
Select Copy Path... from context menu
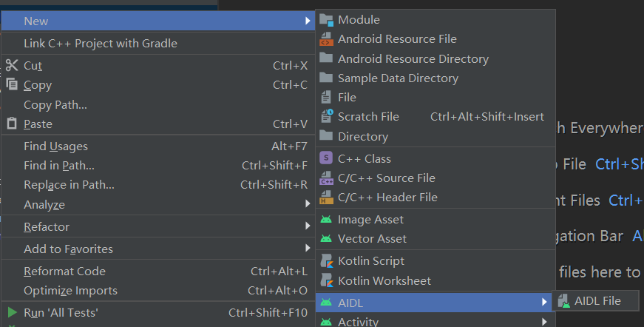158,105
